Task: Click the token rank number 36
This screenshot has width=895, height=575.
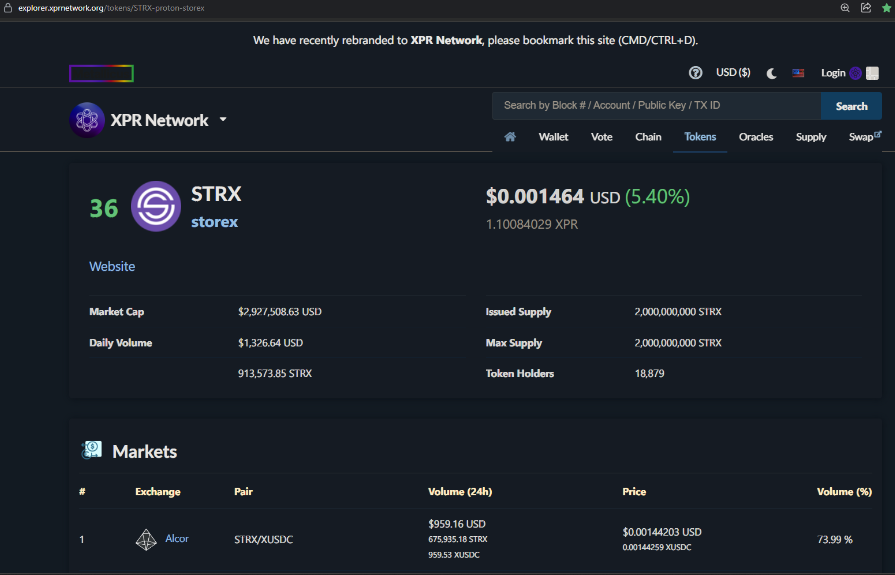Action: (104, 208)
